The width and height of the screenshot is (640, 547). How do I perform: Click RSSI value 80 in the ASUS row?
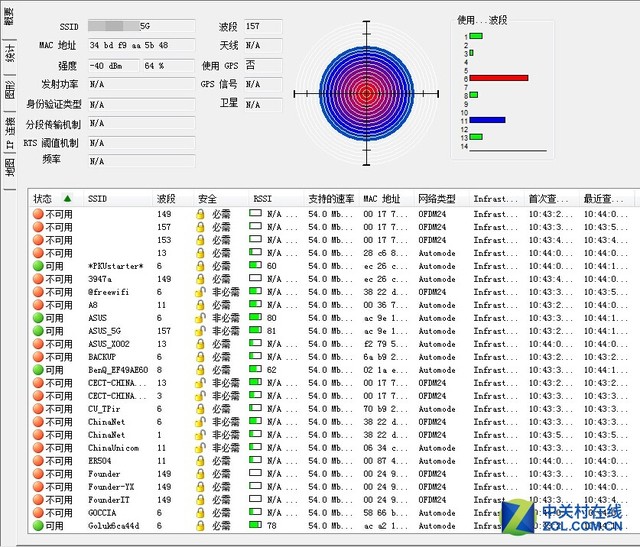click(271, 318)
